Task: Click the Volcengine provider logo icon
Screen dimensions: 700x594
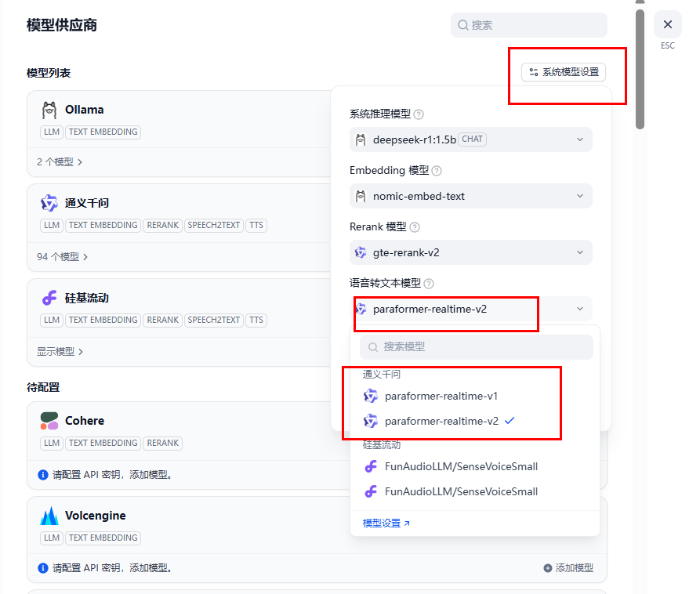Action: point(49,516)
